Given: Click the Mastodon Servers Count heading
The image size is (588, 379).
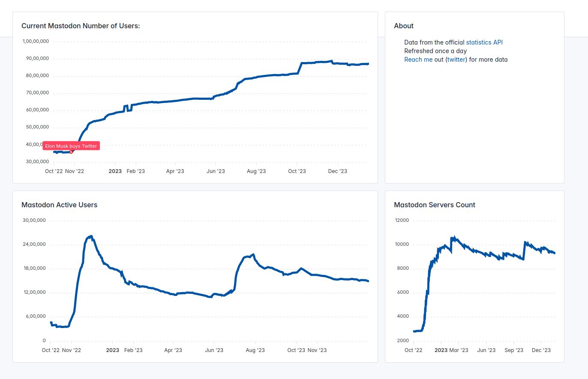Looking at the screenshot, I should coord(435,205).
